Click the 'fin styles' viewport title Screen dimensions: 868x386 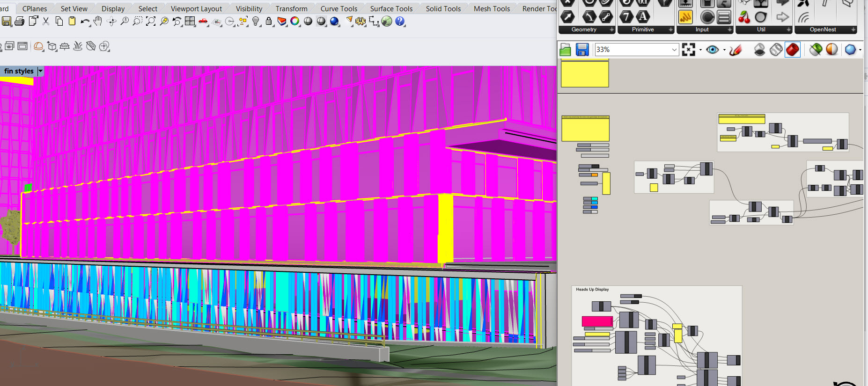point(19,71)
